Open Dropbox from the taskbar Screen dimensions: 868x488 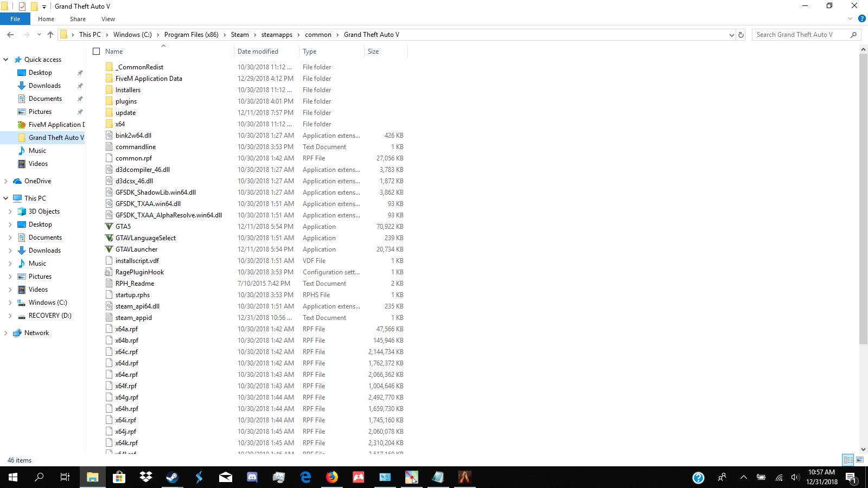(145, 477)
